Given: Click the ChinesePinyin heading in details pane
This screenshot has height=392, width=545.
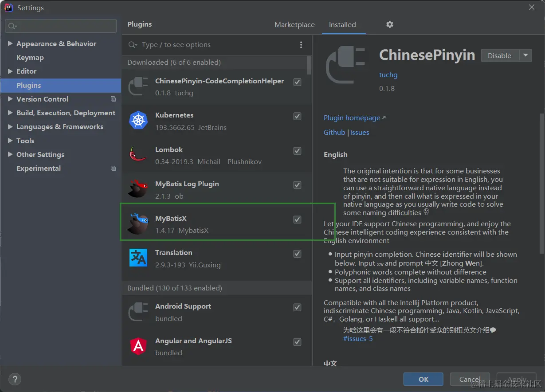Looking at the screenshot, I should coord(427,55).
